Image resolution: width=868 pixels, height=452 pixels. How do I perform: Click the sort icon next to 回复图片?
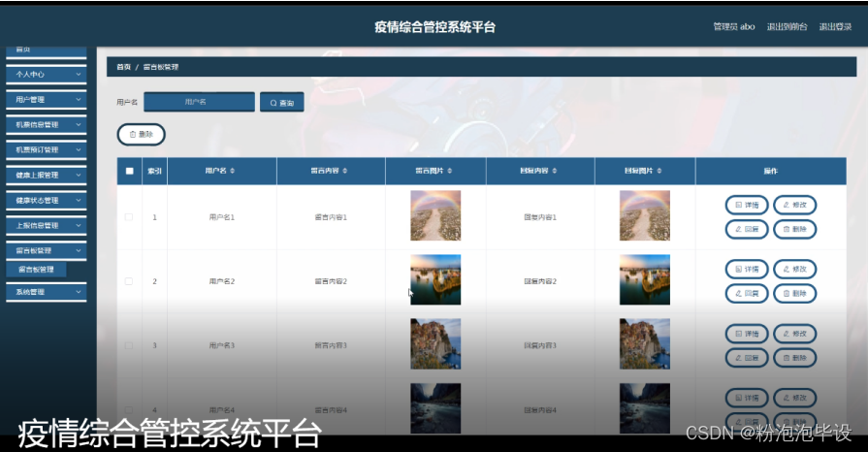[659, 171]
